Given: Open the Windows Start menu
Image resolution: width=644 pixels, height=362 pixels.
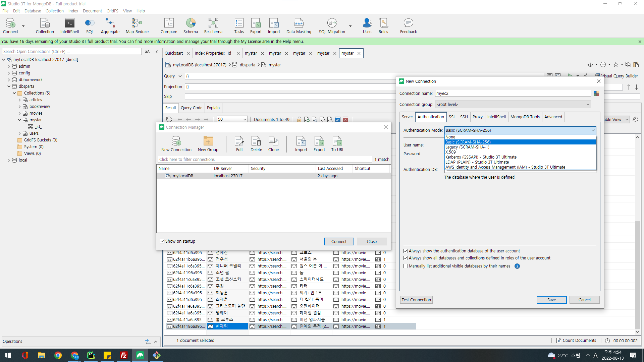Looking at the screenshot, I should pos(8,355).
